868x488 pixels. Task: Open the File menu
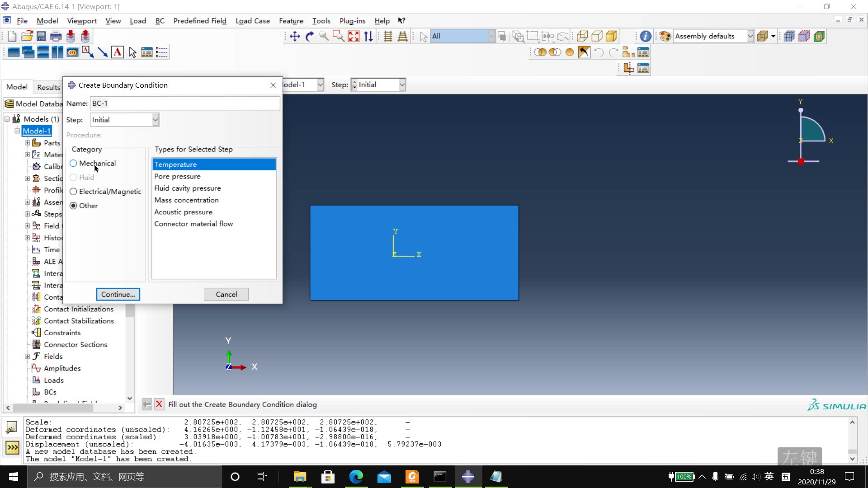click(x=22, y=21)
